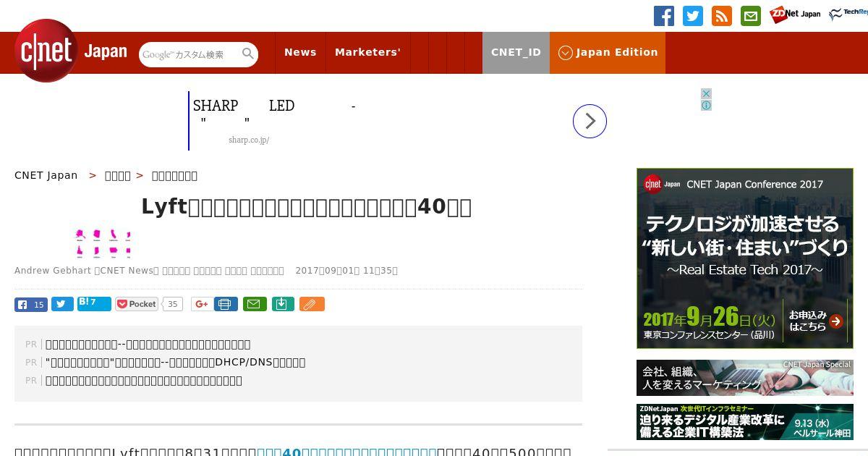Screen dimensions: 868x456
Task: Open ZDNet Japan IT infrastructure seminar banner
Action: pos(745,422)
